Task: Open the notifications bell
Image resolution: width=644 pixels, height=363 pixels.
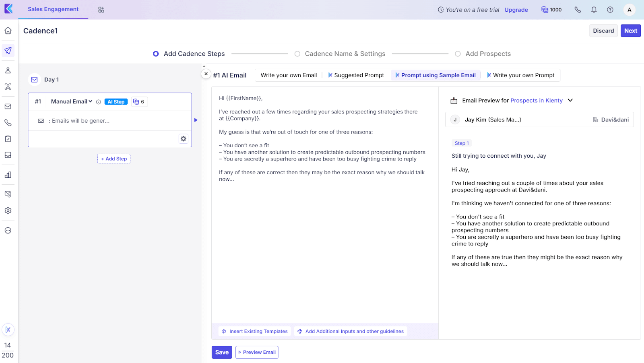Action: click(x=594, y=10)
